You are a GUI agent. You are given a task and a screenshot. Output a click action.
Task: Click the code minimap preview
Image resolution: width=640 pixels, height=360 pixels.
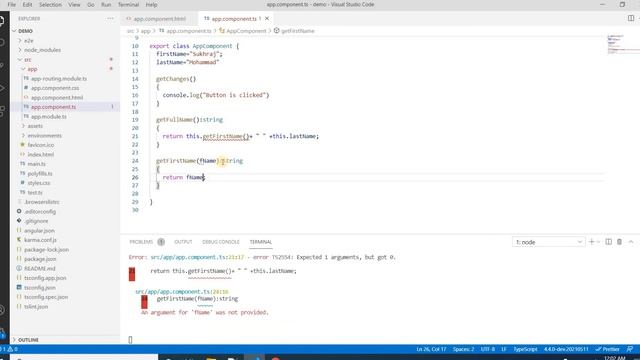(x=622, y=45)
